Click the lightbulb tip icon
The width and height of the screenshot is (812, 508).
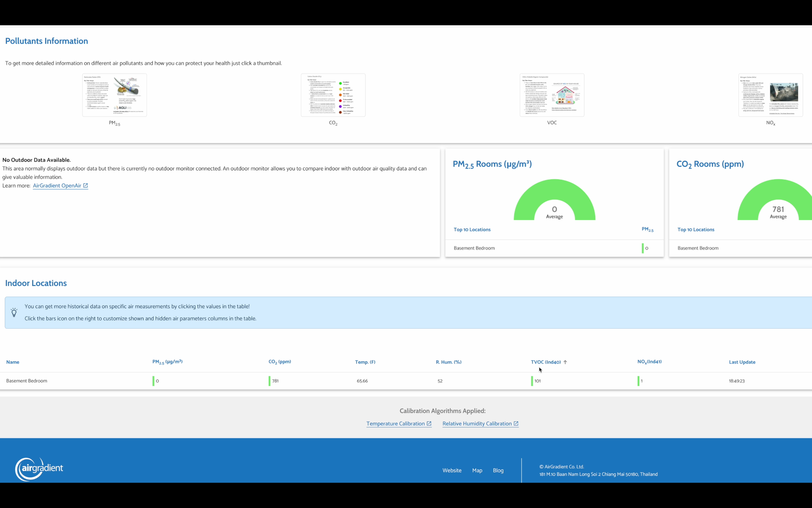tap(14, 313)
